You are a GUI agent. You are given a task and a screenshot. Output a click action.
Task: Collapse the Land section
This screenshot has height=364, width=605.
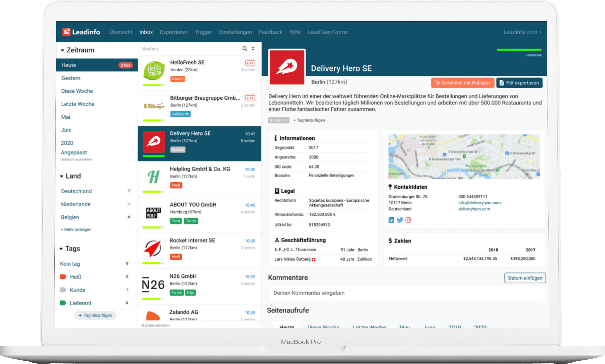62,176
